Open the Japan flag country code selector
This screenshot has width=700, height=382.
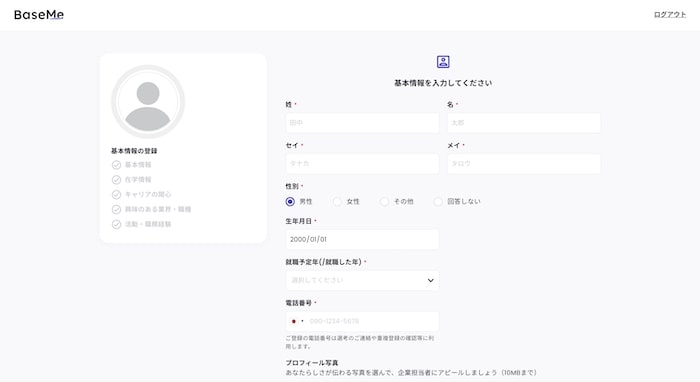[x=297, y=321]
